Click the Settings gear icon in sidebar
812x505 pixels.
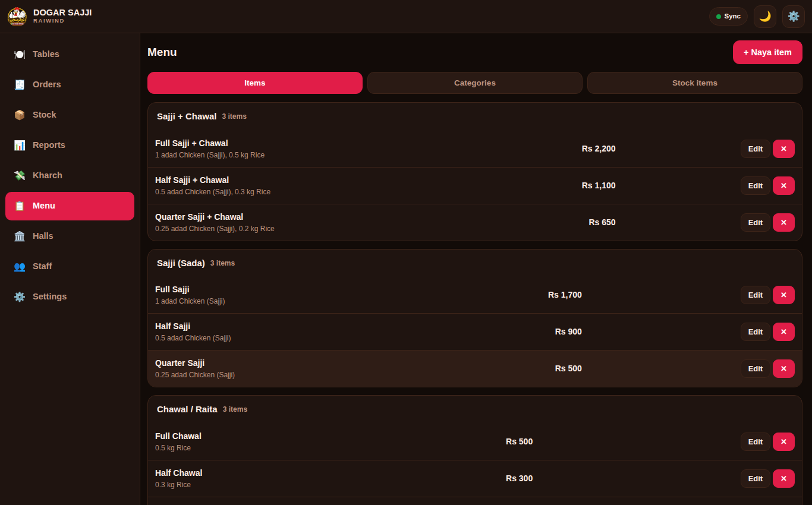[20, 297]
